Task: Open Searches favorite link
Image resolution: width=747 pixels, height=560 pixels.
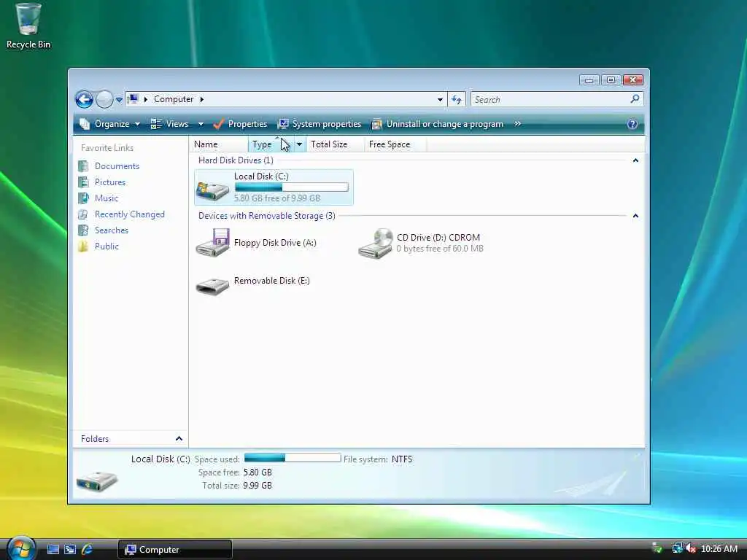Action: click(x=112, y=230)
